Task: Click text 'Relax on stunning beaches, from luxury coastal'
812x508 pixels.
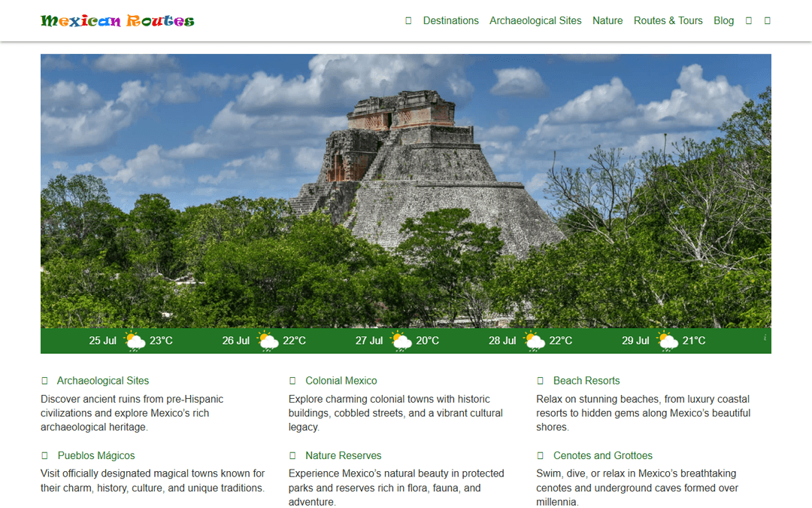Action: pyautogui.click(x=643, y=399)
